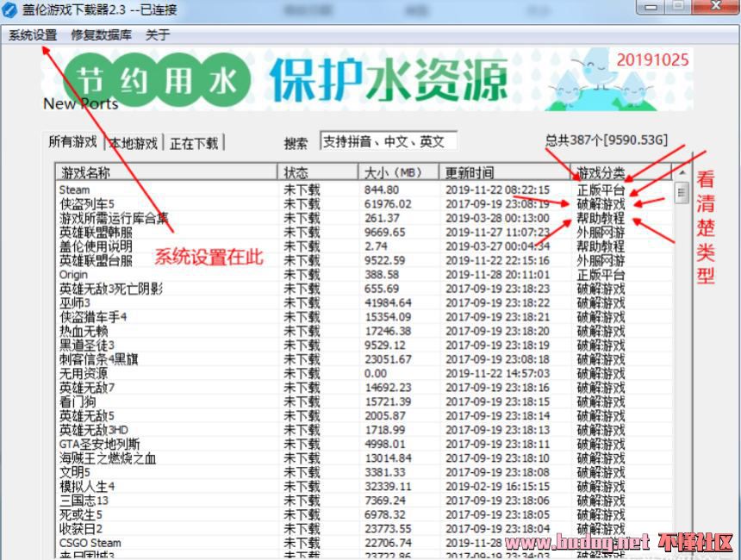741x560 pixels.
Task: Click 未下载 status of 巫师3
Action: point(302,303)
